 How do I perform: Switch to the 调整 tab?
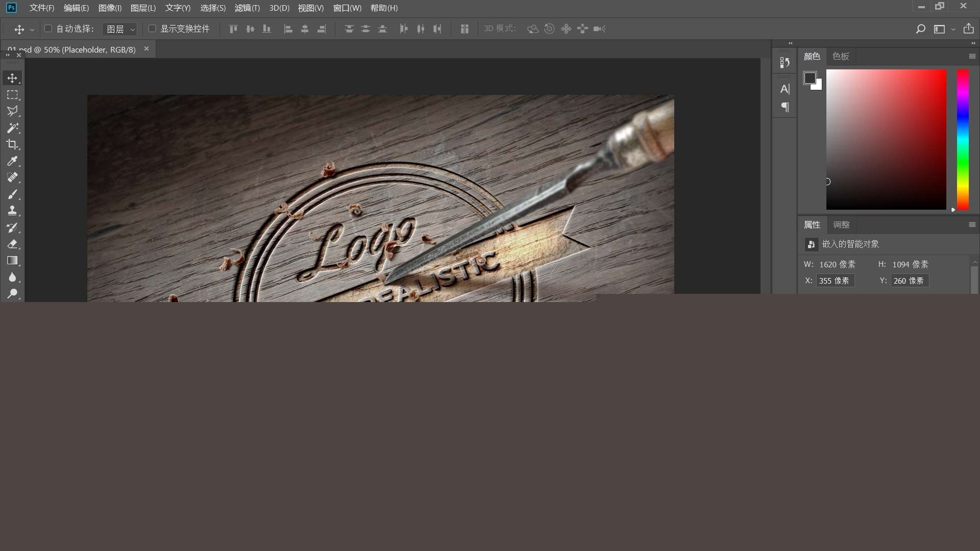click(841, 224)
